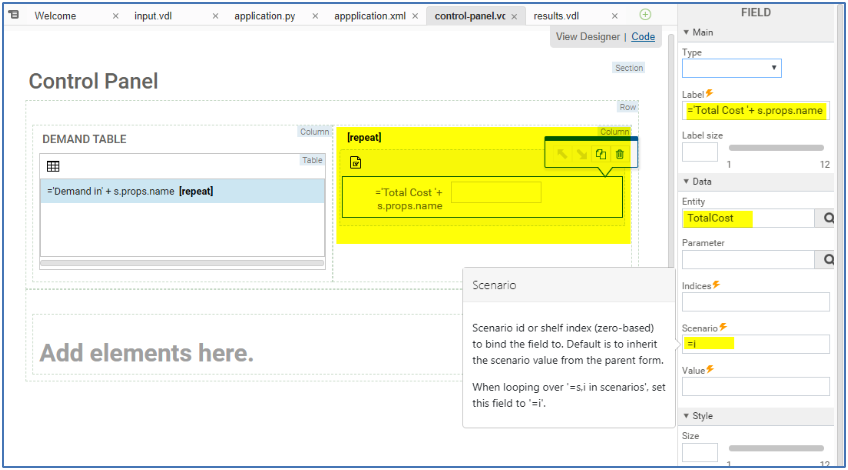The image size is (848, 470).
Task: Click the table grid icon in Demand Table
Action: 53,167
